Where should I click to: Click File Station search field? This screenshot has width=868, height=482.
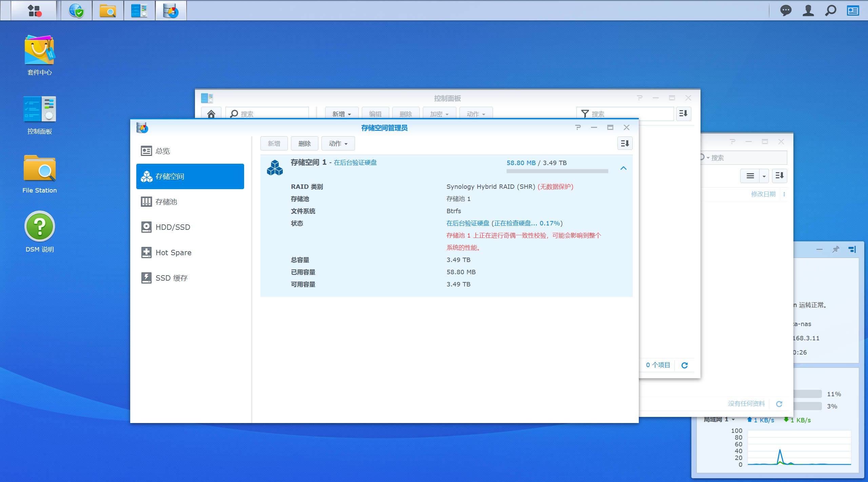(x=744, y=158)
